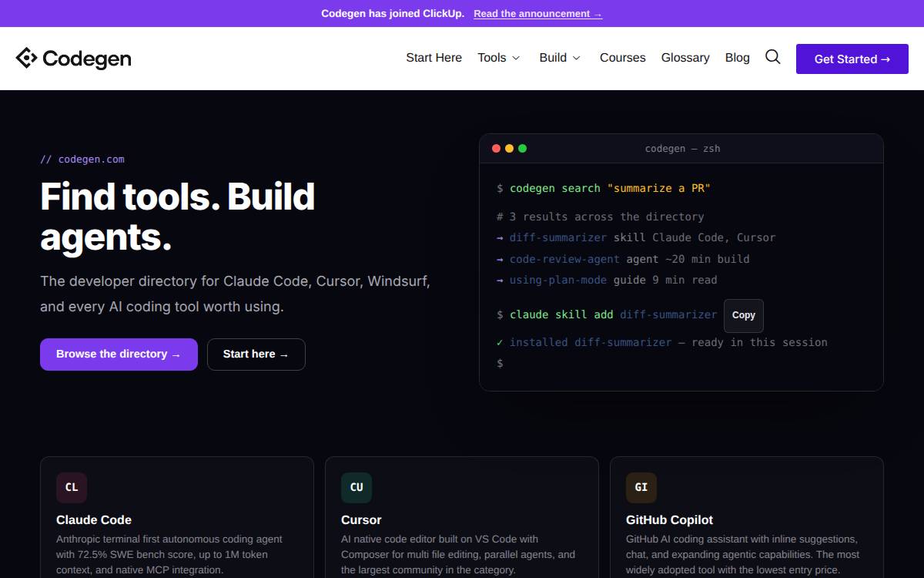The height and width of the screenshot is (578, 924).
Task: Click the Codegen logo icon
Action: 26,58
